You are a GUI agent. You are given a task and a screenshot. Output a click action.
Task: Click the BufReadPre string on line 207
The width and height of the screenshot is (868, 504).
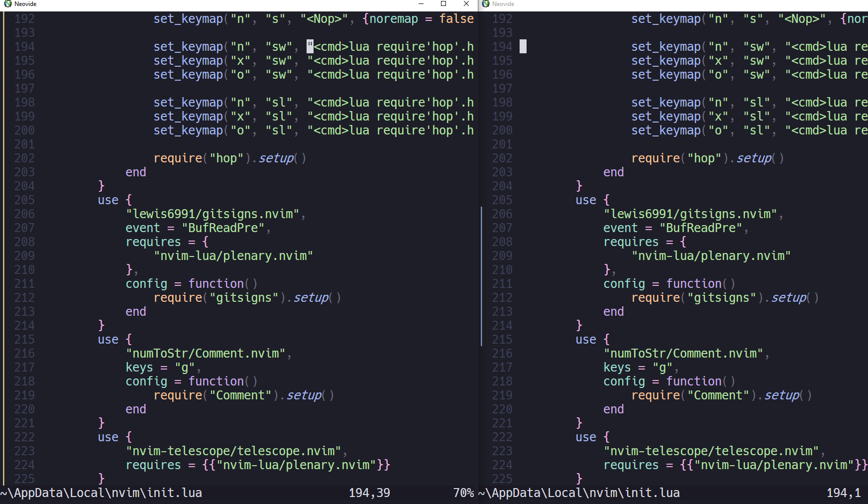coord(223,228)
